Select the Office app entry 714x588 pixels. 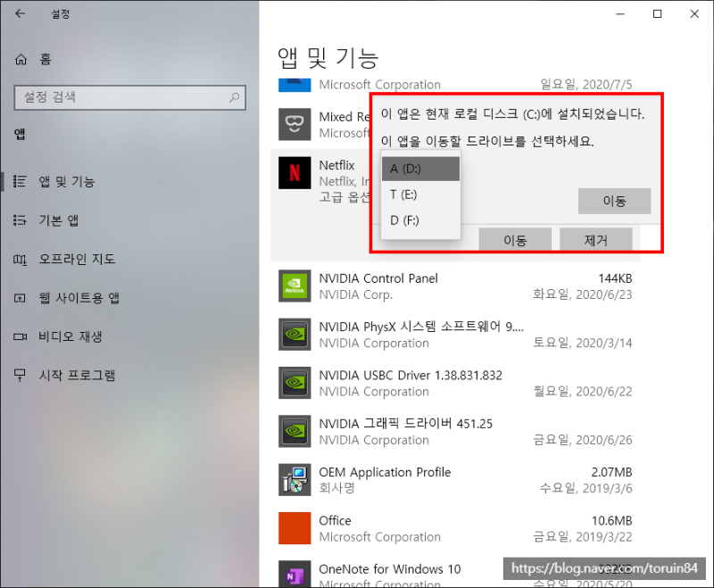click(336, 521)
